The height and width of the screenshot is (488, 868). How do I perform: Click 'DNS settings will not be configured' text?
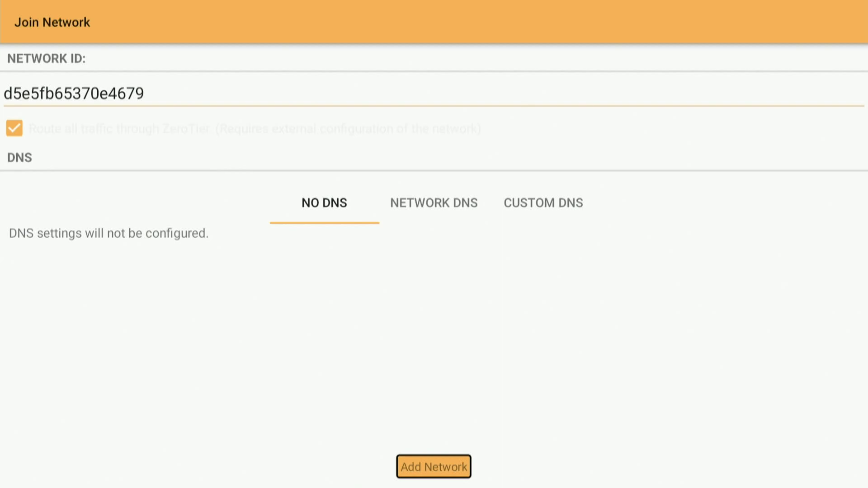click(x=108, y=233)
